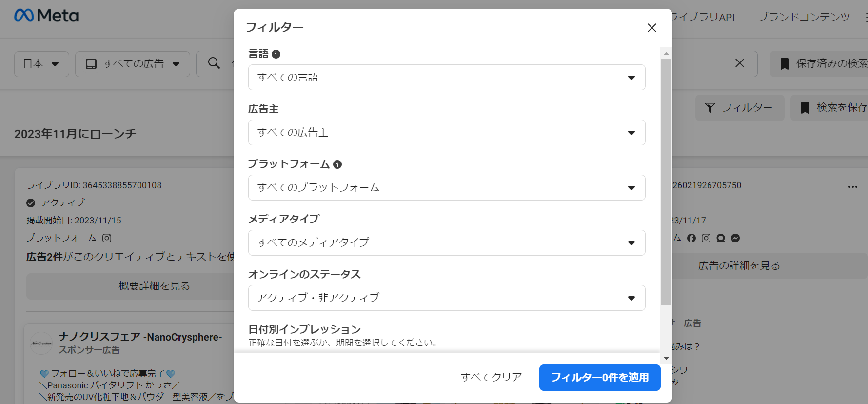Click the info icon next to 言語
Image resolution: width=868 pixels, height=404 pixels.
[x=276, y=54]
